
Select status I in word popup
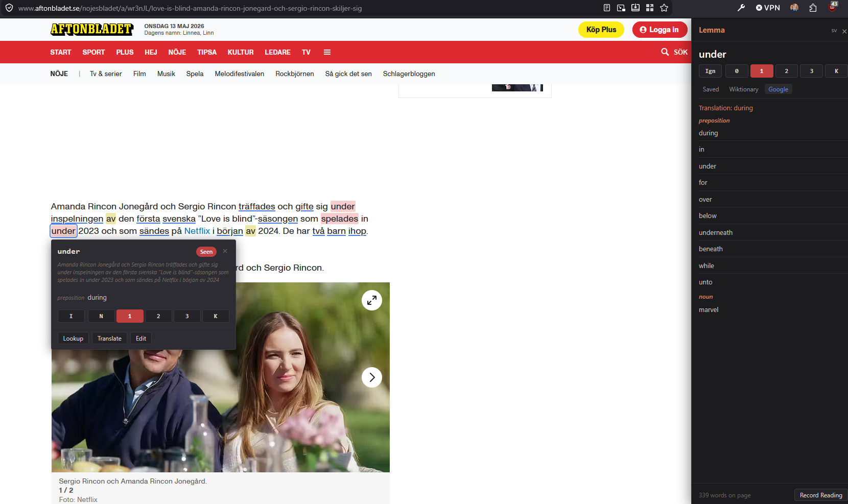(71, 316)
